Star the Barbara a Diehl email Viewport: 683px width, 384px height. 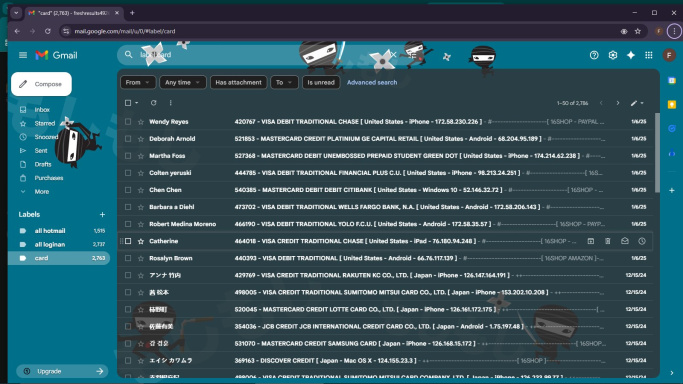click(141, 207)
